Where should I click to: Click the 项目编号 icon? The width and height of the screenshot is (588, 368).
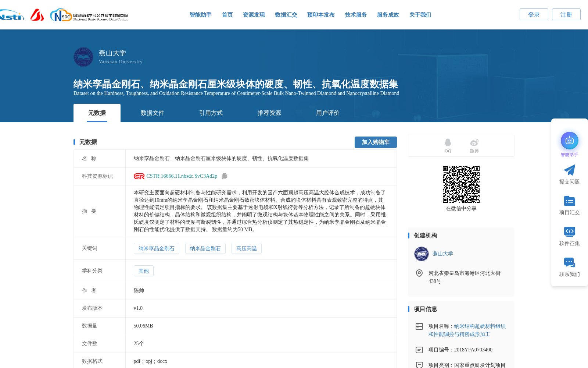coord(419,350)
